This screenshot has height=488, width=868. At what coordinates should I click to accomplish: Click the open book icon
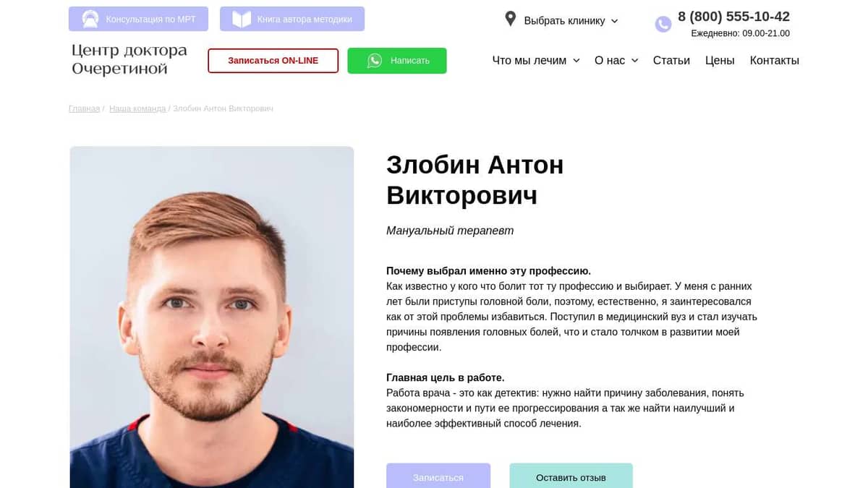(242, 19)
